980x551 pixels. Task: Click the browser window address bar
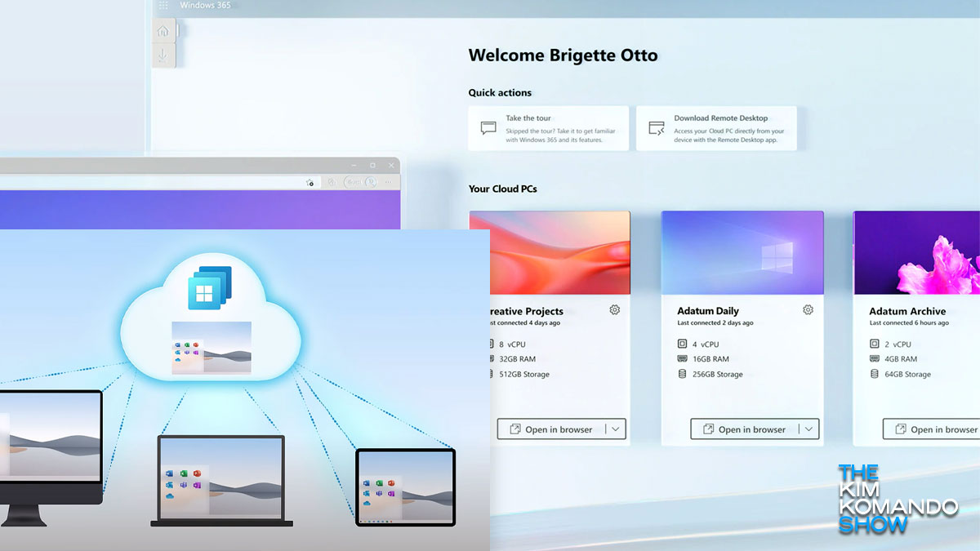(159, 183)
